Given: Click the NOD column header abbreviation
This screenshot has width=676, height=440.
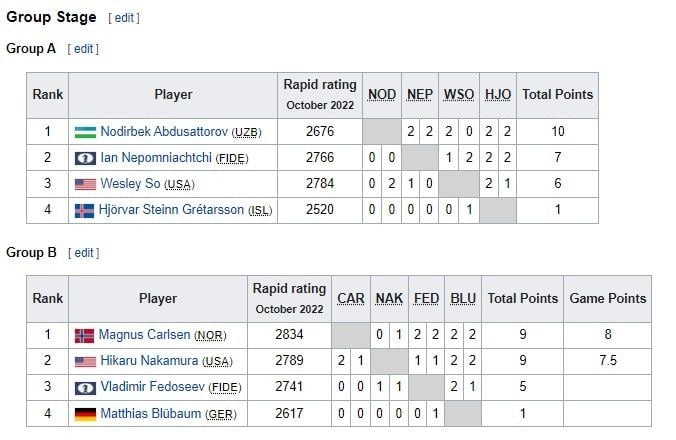Looking at the screenshot, I should pos(382,95).
